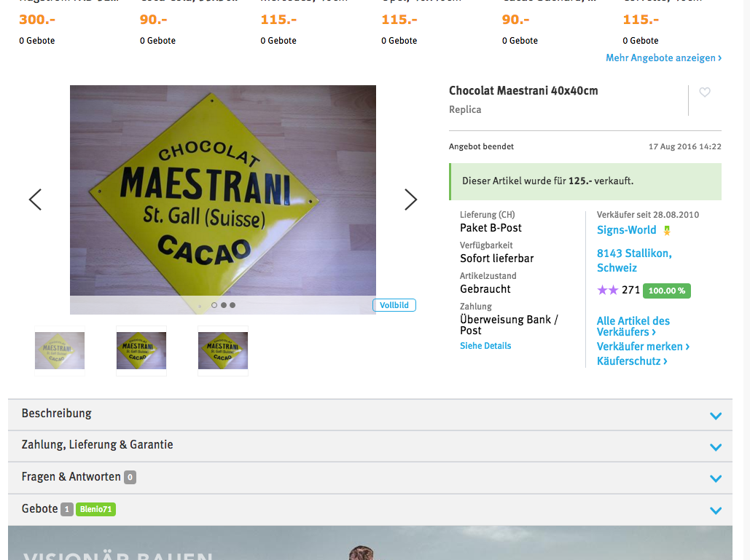Open Vollbild fullscreen image view
This screenshot has height=560, width=750.
pos(394,305)
